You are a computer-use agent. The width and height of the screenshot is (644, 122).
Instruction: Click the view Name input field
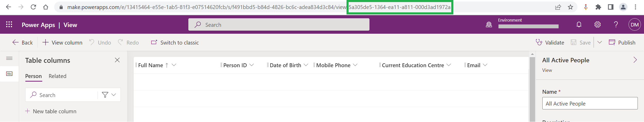590,103
